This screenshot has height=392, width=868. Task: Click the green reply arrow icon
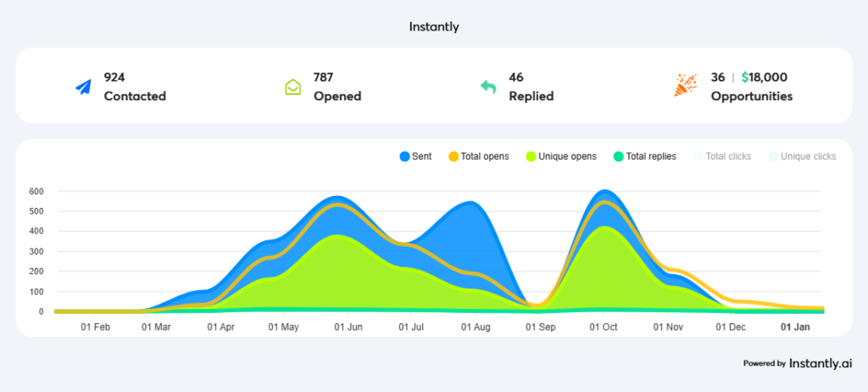pos(488,87)
